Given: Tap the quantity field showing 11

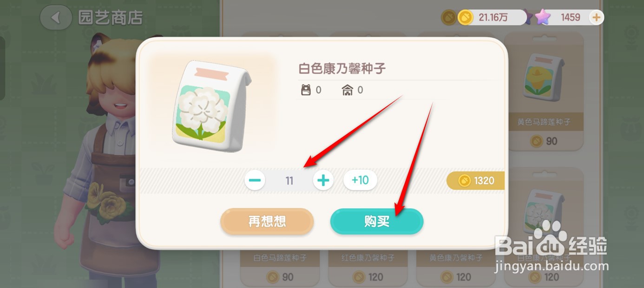Looking at the screenshot, I should [289, 180].
